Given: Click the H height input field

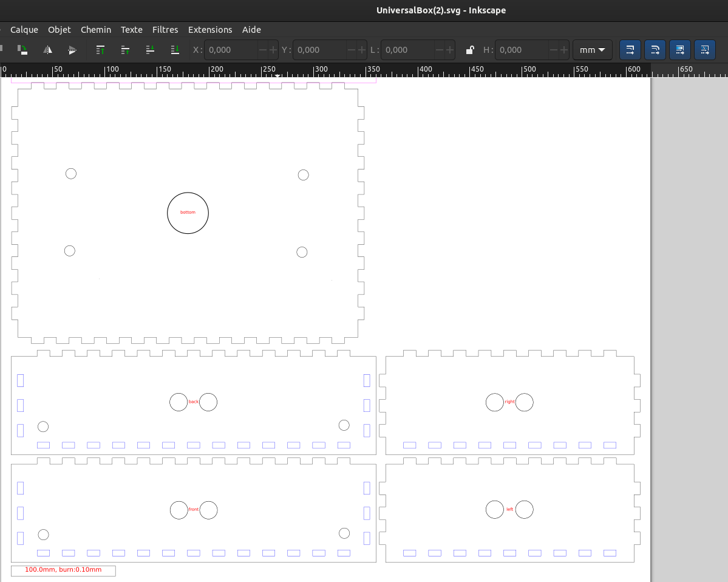Looking at the screenshot, I should [522, 50].
